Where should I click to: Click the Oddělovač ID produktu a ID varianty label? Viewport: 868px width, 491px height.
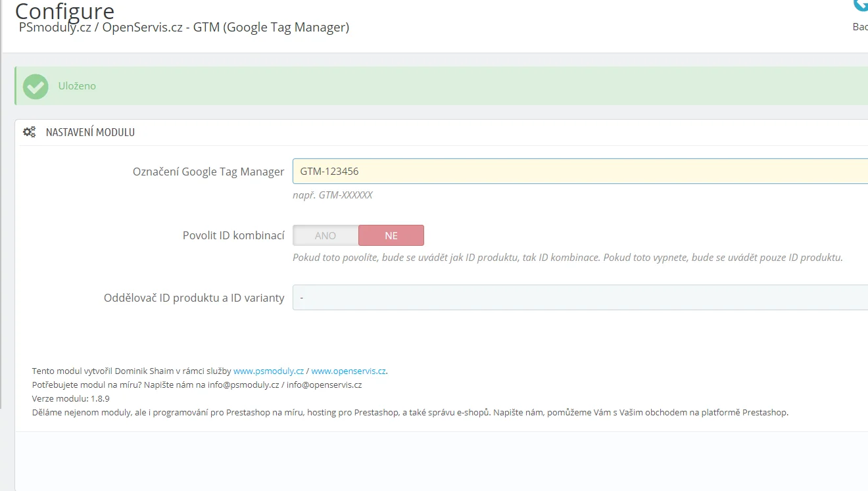tap(194, 298)
